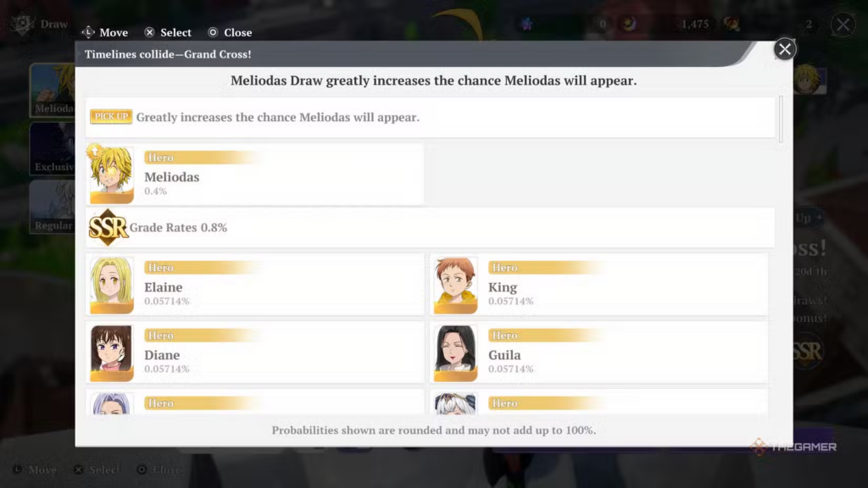Screen dimensions: 868x488
Task: Click the dialog's vertical scrollbar
Action: [781, 119]
